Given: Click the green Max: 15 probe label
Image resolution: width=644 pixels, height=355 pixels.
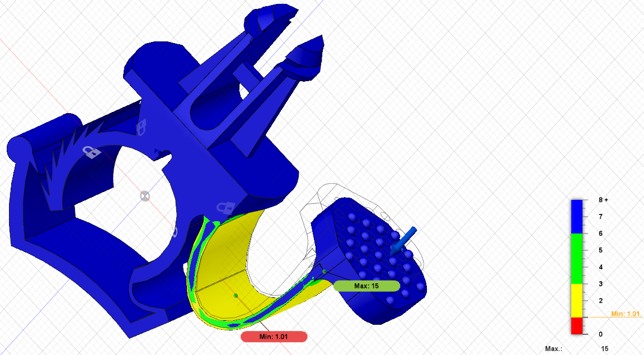Looking at the screenshot, I should 366,286.
